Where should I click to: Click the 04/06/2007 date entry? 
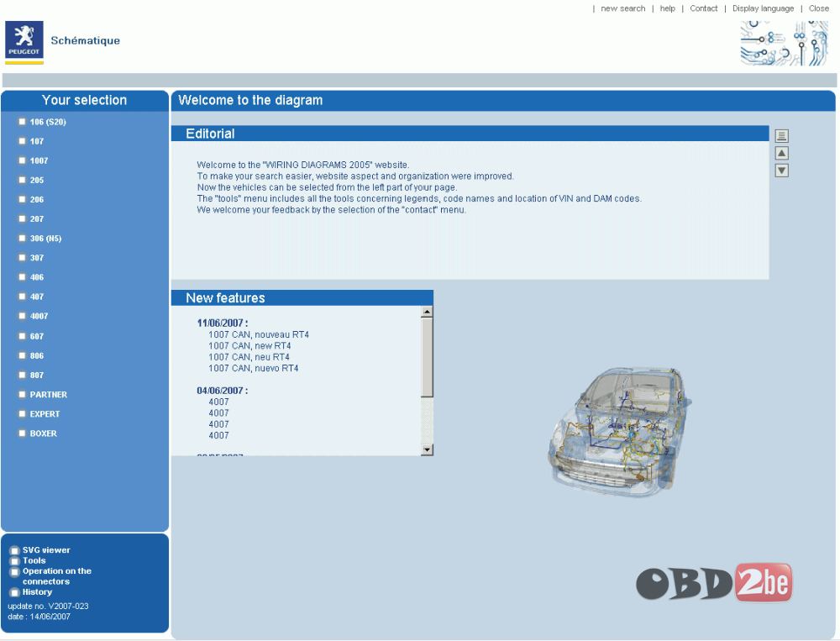click(223, 391)
